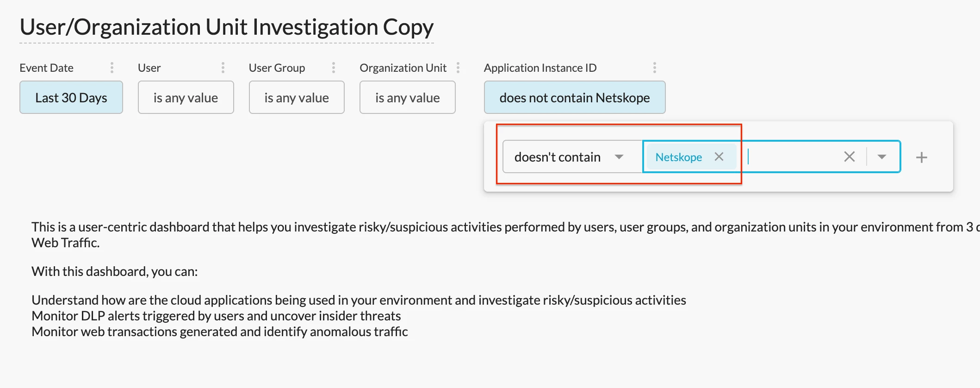The width and height of the screenshot is (980, 388).
Task: Select the Netskope value tag
Action: [x=678, y=157]
